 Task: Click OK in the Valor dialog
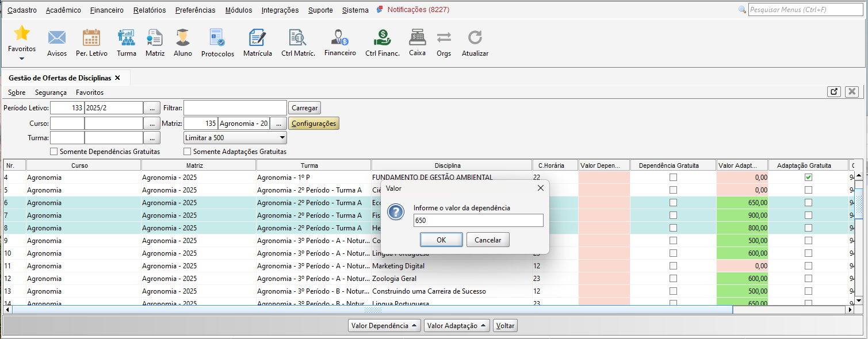coord(441,240)
